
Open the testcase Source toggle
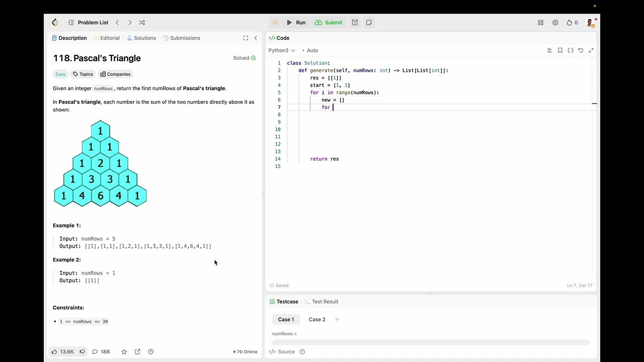tap(282, 352)
